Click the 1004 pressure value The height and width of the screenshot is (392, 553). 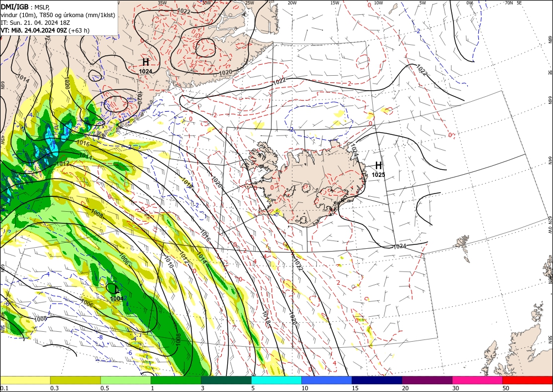(117, 299)
